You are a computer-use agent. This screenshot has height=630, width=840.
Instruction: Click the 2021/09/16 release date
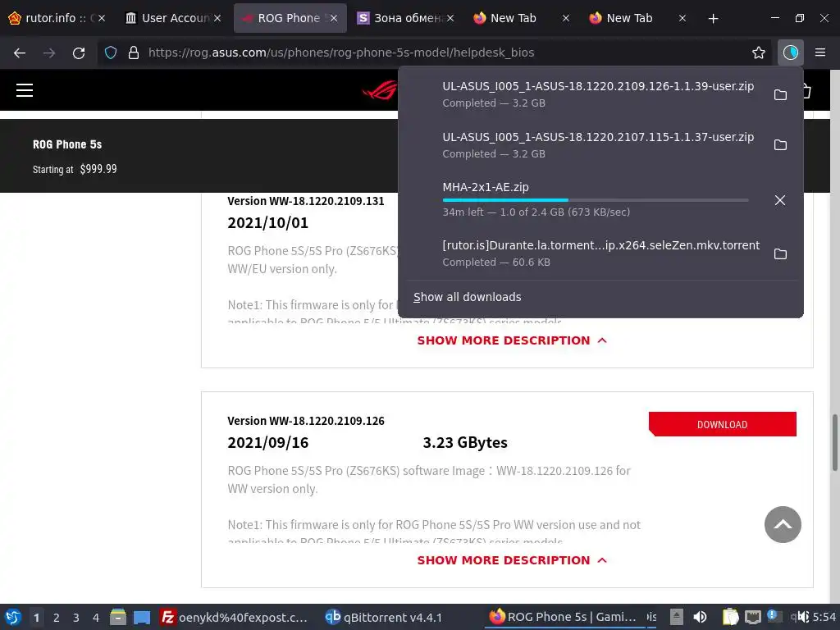(268, 442)
